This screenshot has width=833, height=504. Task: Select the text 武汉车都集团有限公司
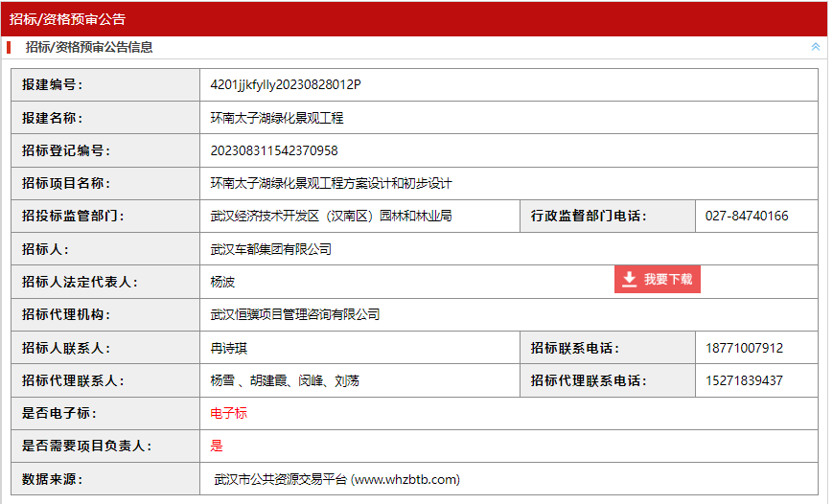pos(271,250)
